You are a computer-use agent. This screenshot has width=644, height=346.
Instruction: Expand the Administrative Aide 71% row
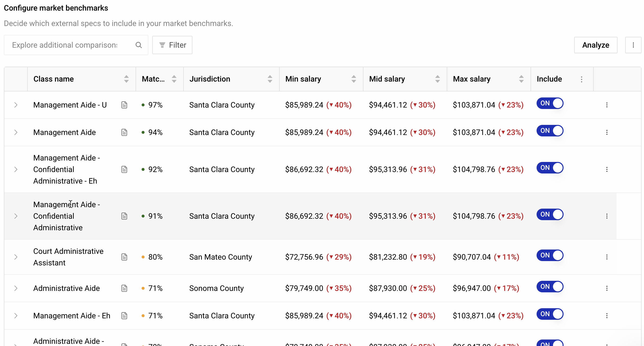(x=16, y=288)
